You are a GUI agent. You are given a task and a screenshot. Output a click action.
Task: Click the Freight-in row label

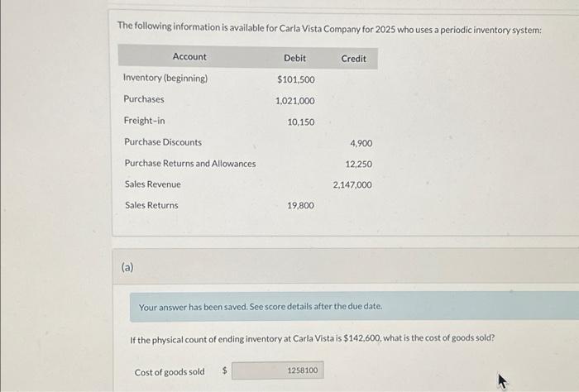[145, 121]
